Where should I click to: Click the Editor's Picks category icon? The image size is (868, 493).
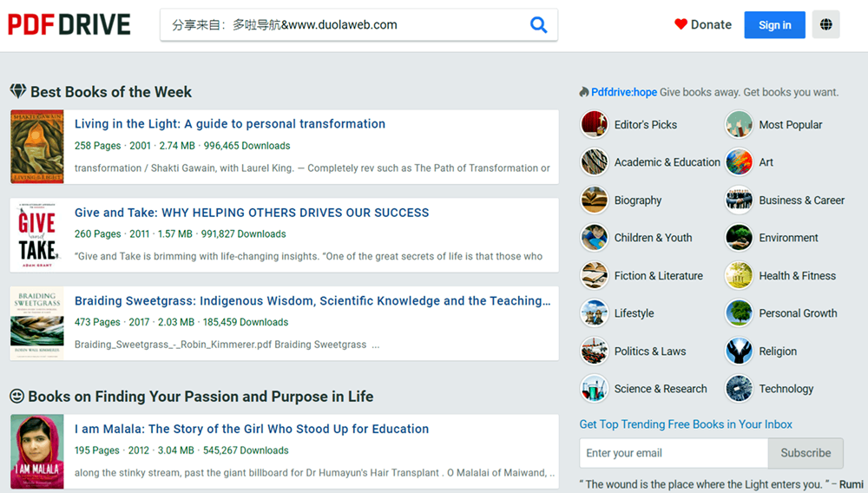(x=594, y=124)
